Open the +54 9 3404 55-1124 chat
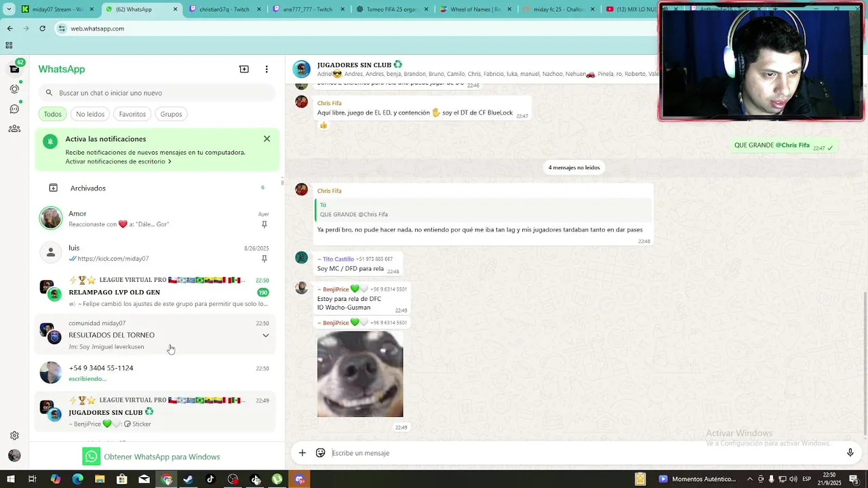Screen dimensions: 868x488 (x=157, y=373)
